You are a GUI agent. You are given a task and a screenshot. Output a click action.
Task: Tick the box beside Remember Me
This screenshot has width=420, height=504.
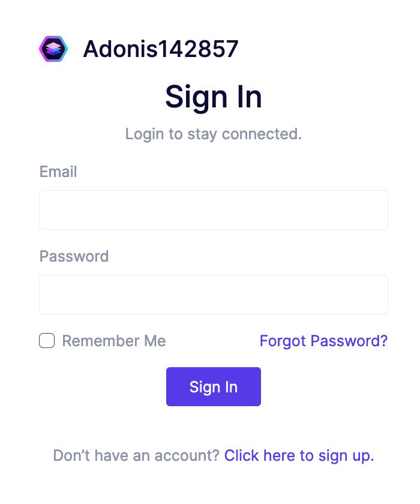pos(47,341)
